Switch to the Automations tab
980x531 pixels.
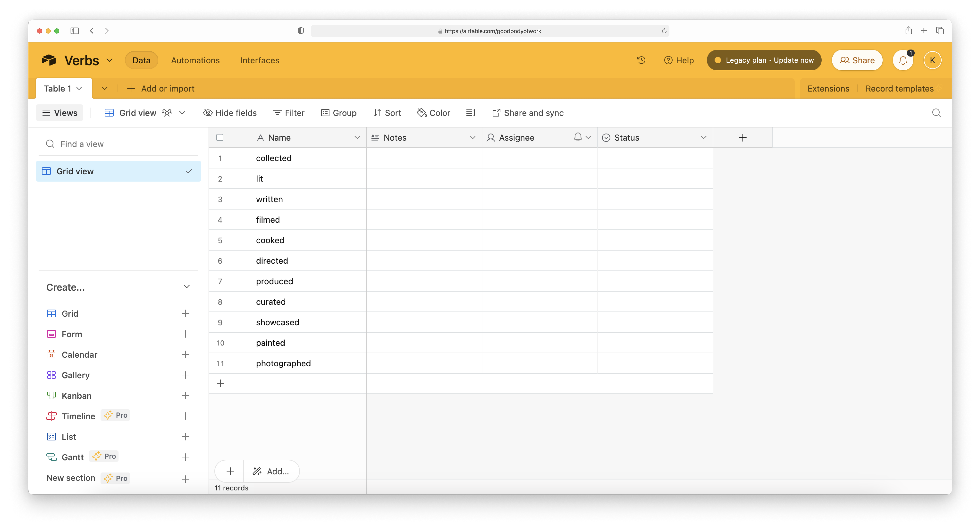(x=195, y=60)
